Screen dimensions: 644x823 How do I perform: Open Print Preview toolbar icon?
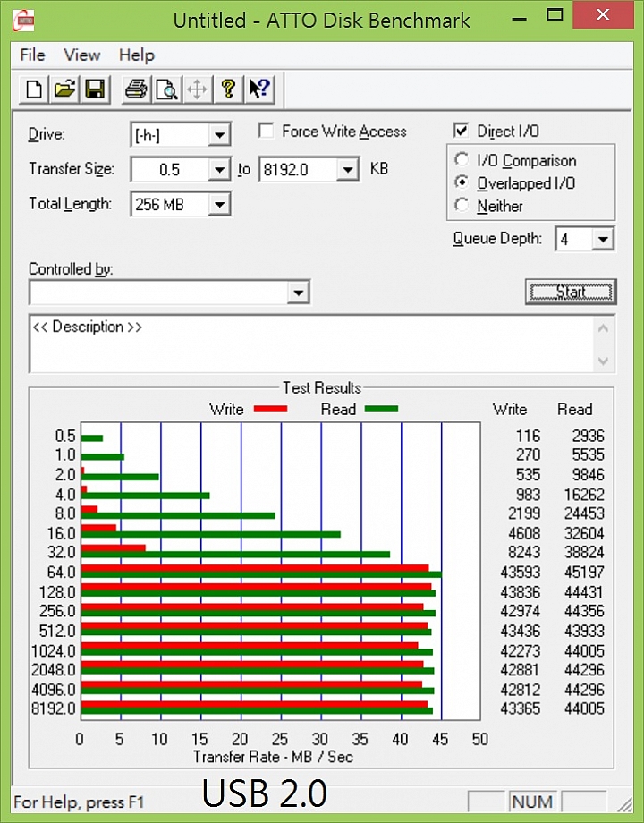click(x=167, y=89)
